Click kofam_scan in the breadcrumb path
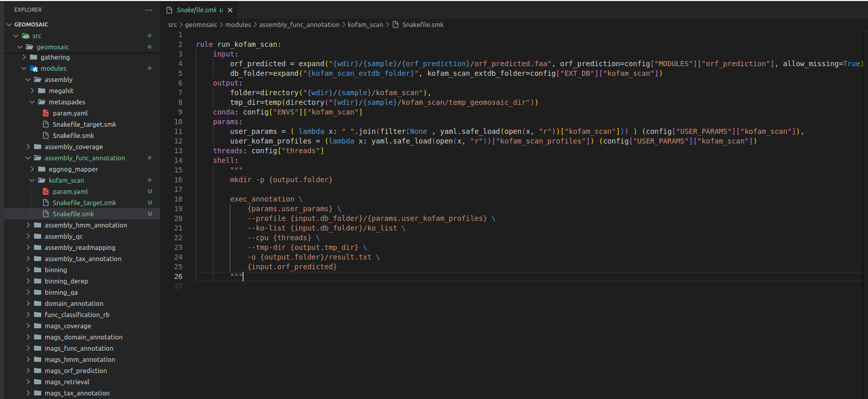 tap(365, 24)
